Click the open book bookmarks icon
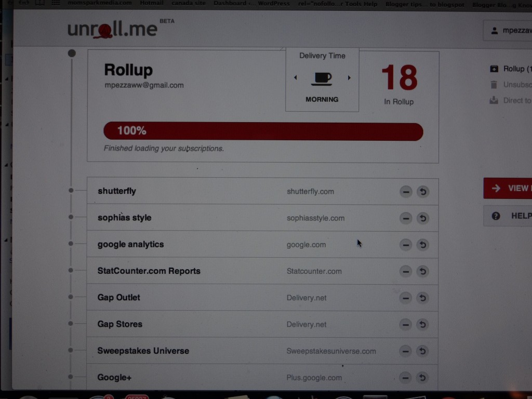The width and height of the screenshot is (532, 399). click(x=39, y=3)
